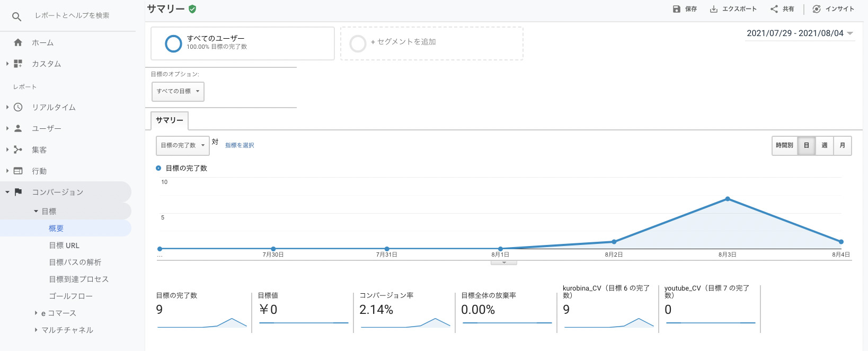Switch graph to 月 view

point(842,145)
